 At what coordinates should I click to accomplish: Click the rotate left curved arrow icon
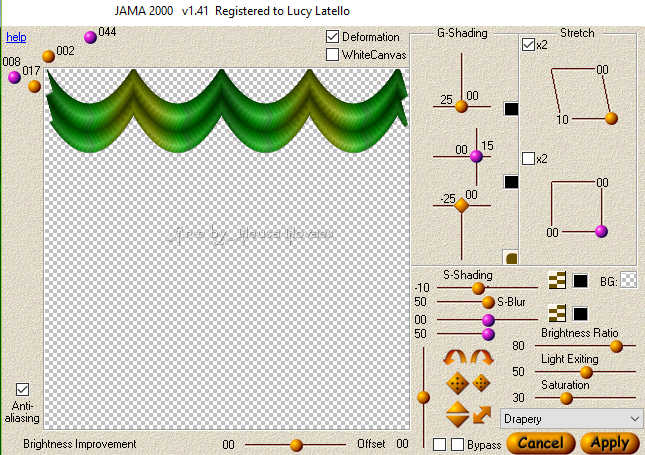point(456,357)
